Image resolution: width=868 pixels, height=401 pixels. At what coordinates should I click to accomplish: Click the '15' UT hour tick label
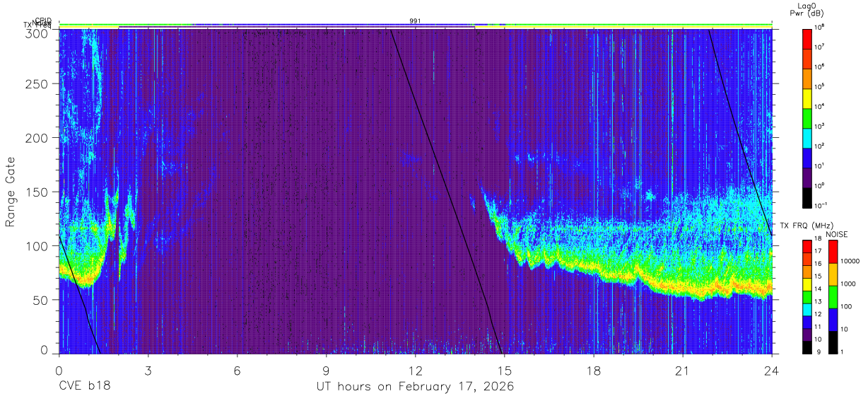tap(505, 371)
